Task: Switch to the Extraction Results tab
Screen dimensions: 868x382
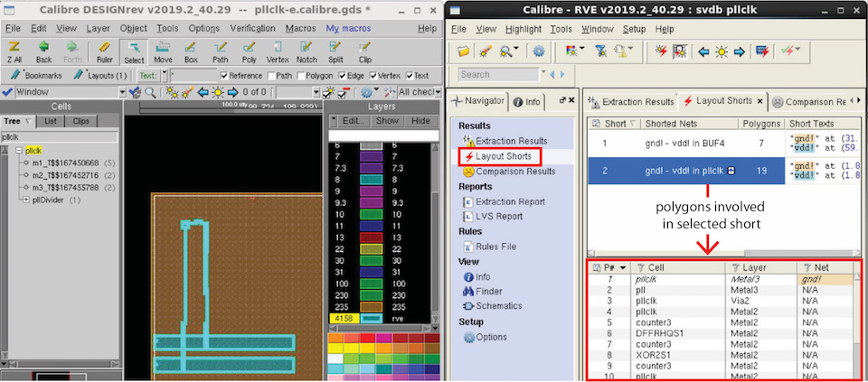Action: pos(632,102)
